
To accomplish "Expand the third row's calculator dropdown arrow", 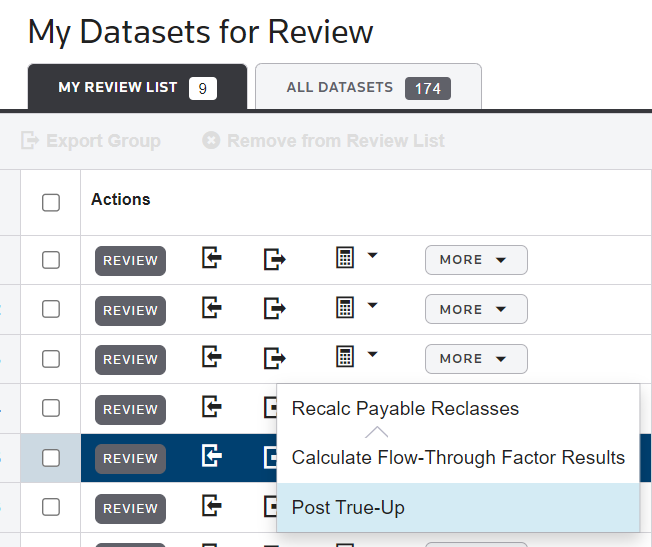I will [372, 354].
